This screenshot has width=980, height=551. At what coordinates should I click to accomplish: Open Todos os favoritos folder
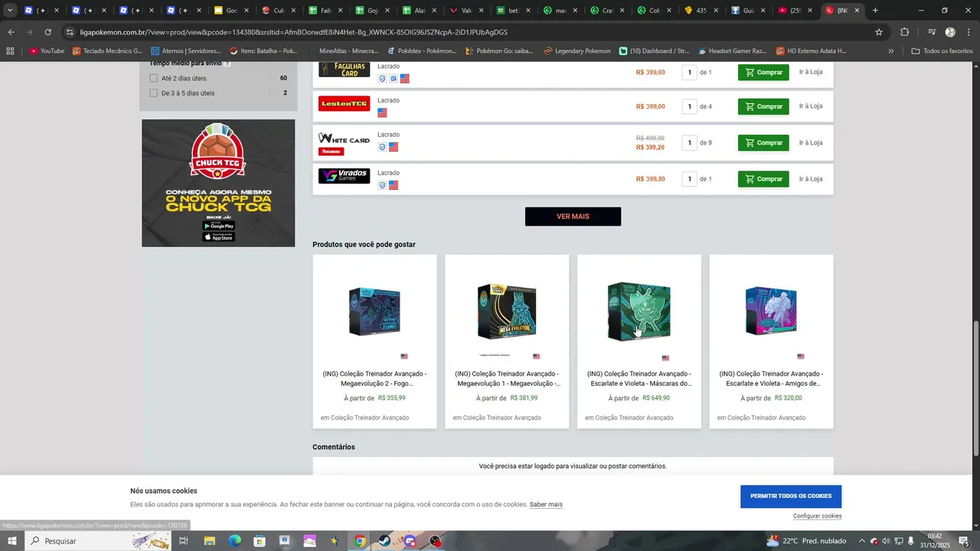(942, 51)
